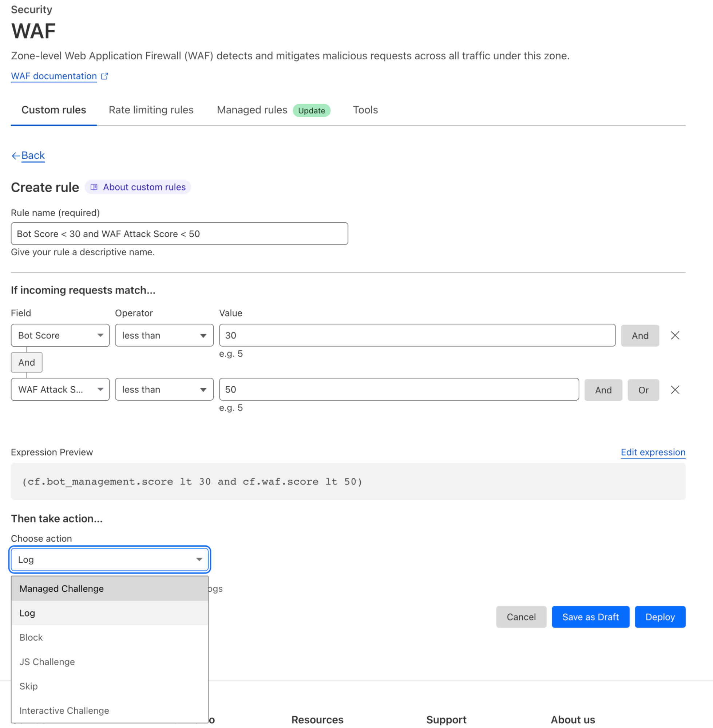Click the back arrow above Create rule
This screenshot has height=728, width=713.
pyautogui.click(x=15, y=155)
